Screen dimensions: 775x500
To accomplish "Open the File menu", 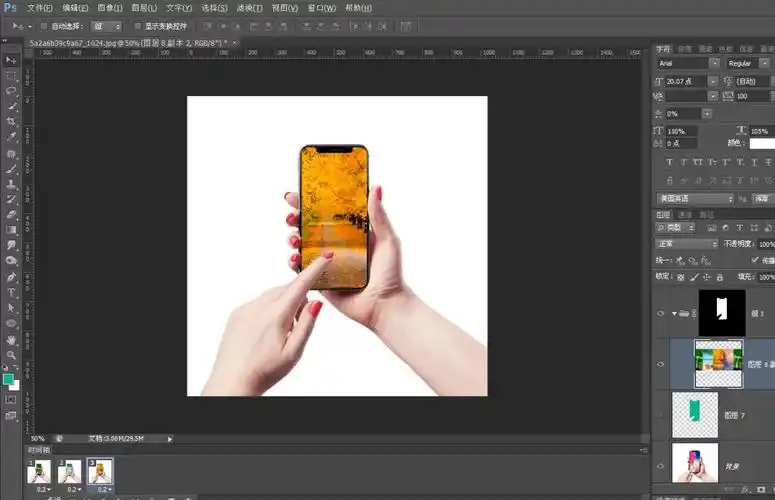I will [40, 8].
